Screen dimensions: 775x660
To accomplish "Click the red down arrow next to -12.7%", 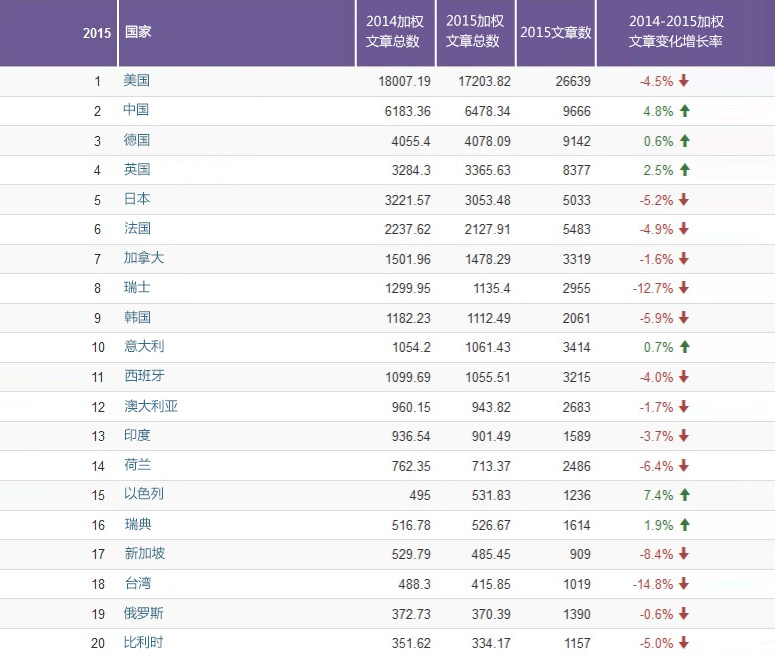I will [x=684, y=288].
